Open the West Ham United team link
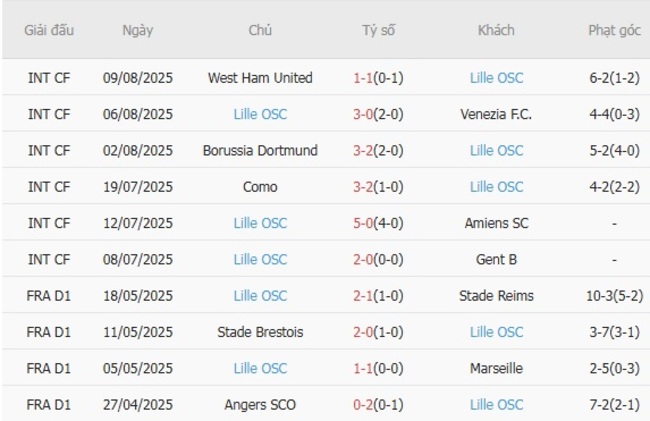The height and width of the screenshot is (421, 650). point(260,78)
